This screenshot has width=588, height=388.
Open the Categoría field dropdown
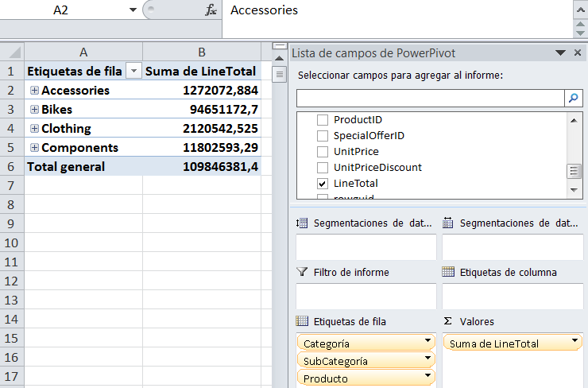[429, 343]
